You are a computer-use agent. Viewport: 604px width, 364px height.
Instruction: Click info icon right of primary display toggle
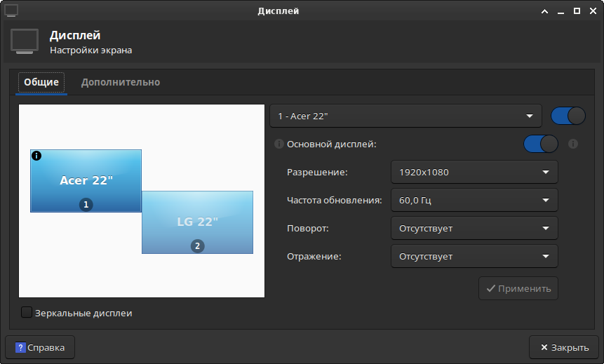coord(572,144)
